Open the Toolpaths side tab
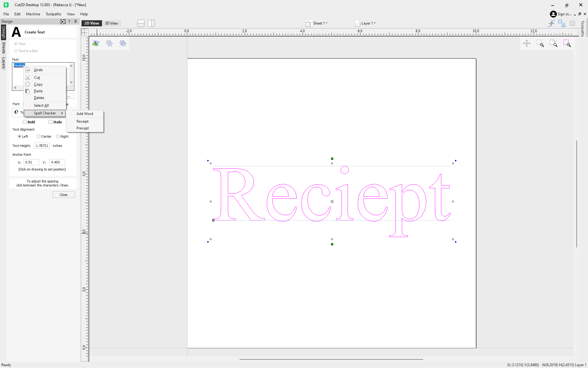This screenshot has width=588, height=368. coord(582,29)
